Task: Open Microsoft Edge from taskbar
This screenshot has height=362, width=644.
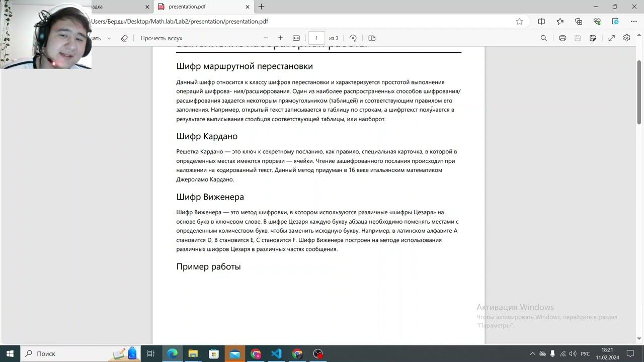Action: click(x=172, y=353)
